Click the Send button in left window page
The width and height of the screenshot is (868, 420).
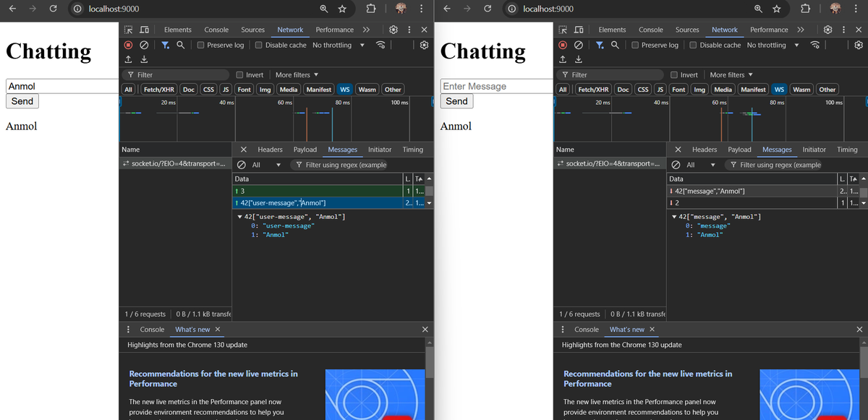tap(22, 101)
